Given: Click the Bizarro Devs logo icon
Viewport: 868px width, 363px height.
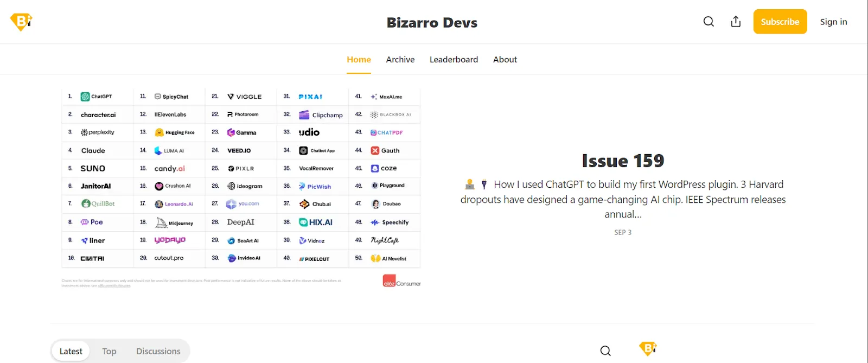Looking at the screenshot, I should click(x=22, y=22).
